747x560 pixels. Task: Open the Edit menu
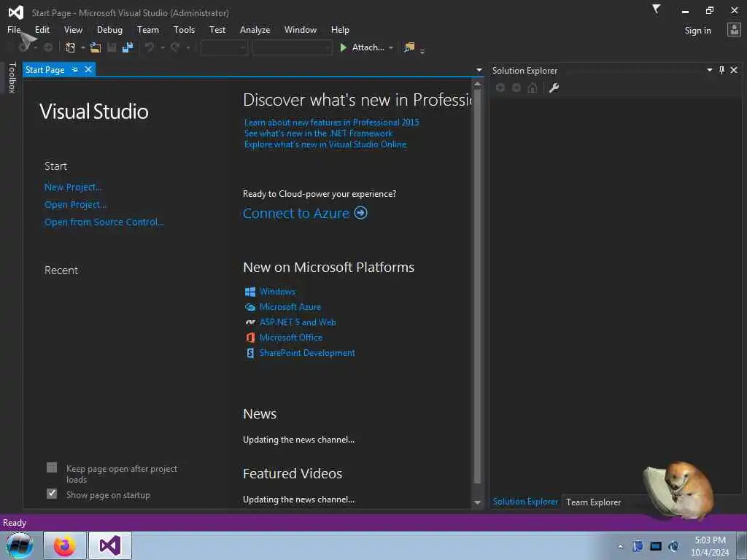42,29
